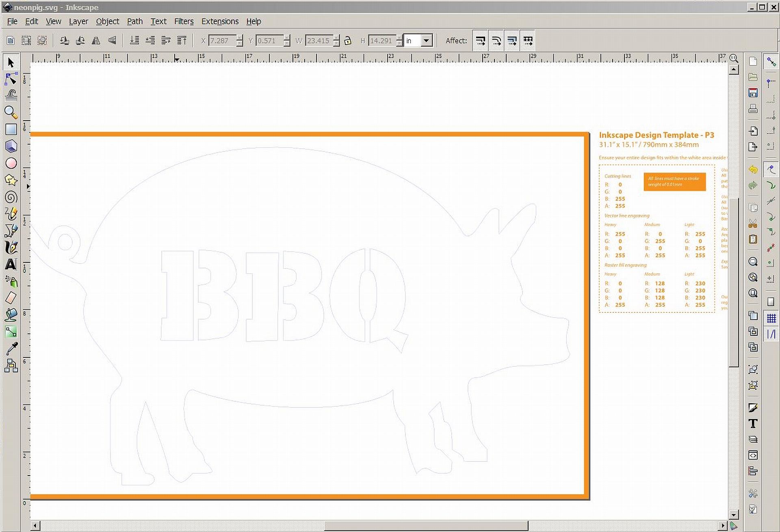Click the horizontal scrollbar thumb

click(426, 526)
